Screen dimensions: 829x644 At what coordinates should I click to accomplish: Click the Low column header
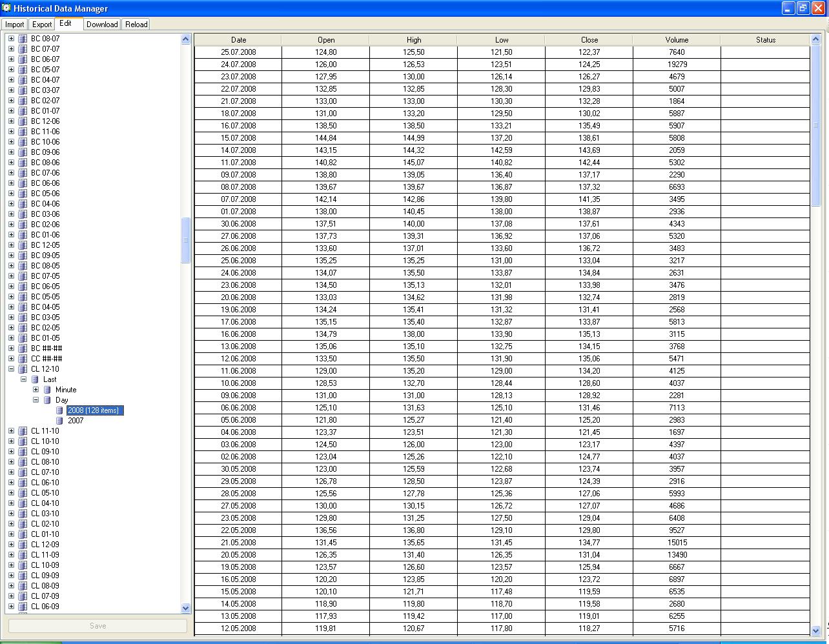502,40
